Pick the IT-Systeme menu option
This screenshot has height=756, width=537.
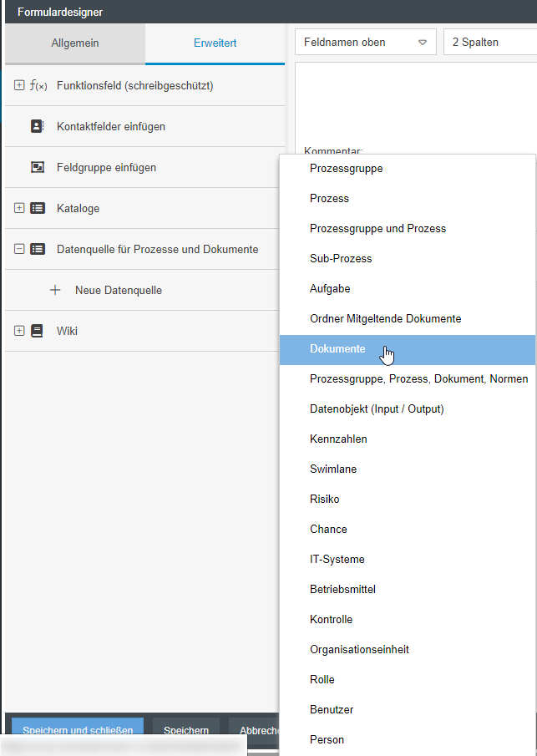point(337,559)
